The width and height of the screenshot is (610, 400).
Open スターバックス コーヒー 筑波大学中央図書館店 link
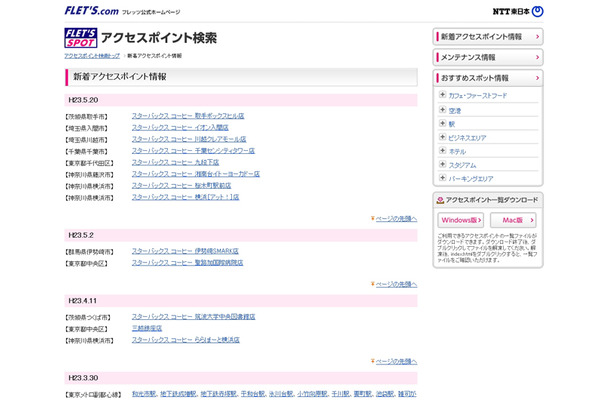(194, 317)
